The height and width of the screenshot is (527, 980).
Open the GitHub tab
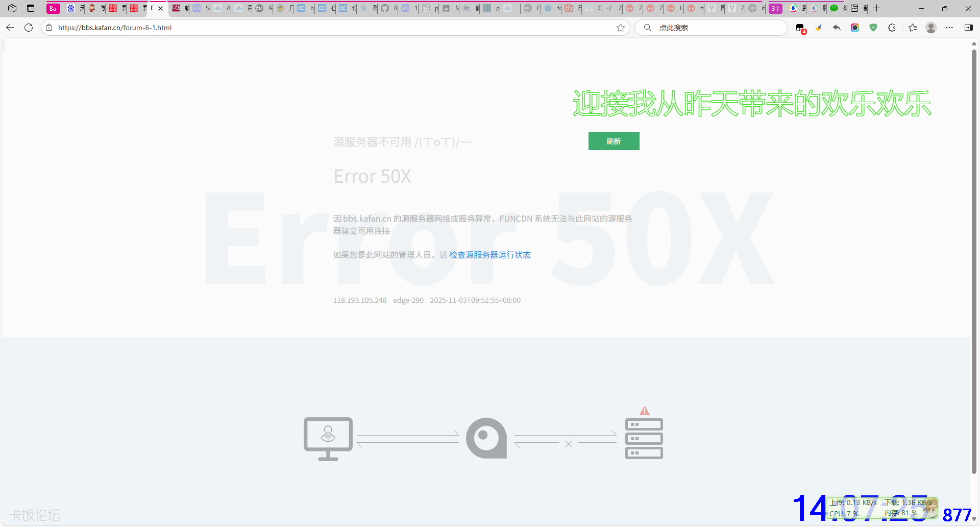point(385,8)
